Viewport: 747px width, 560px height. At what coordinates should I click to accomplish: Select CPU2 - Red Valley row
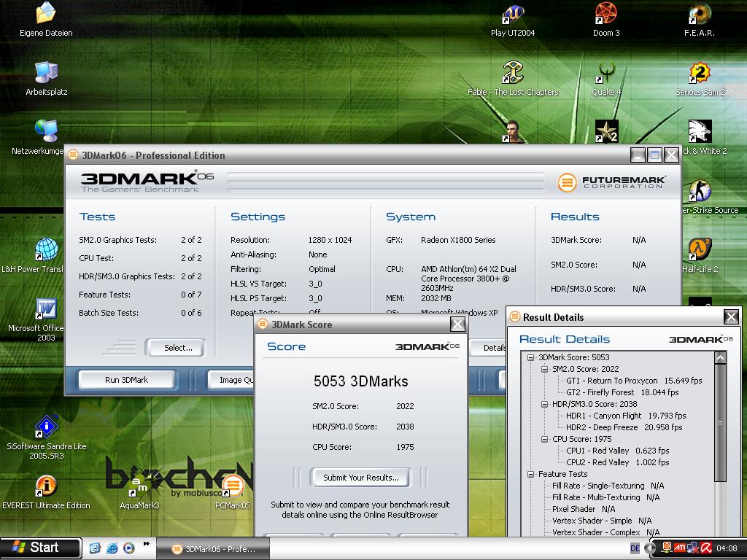(617, 462)
